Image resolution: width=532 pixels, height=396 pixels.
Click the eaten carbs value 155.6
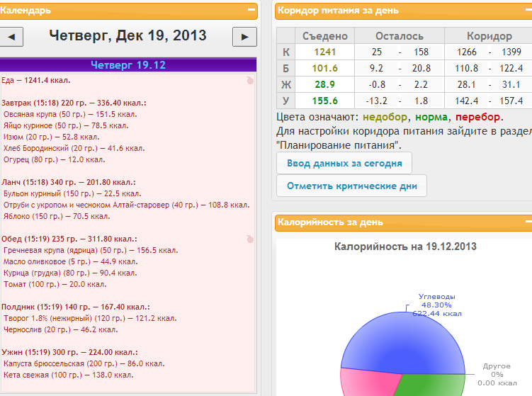[x=324, y=101]
